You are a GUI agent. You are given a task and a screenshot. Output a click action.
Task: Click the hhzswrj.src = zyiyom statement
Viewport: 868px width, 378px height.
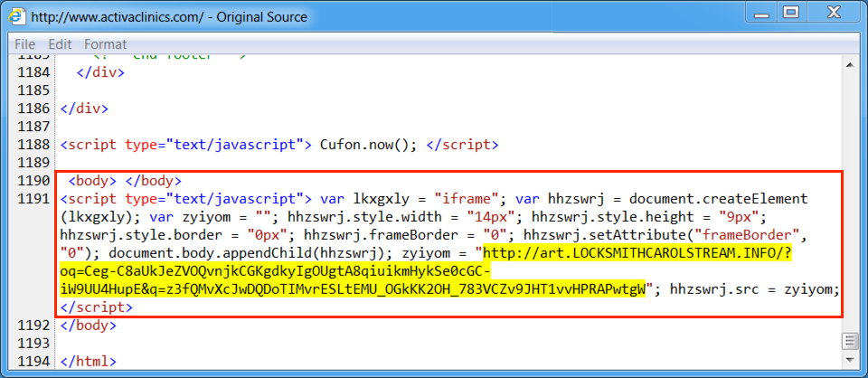[755, 289]
